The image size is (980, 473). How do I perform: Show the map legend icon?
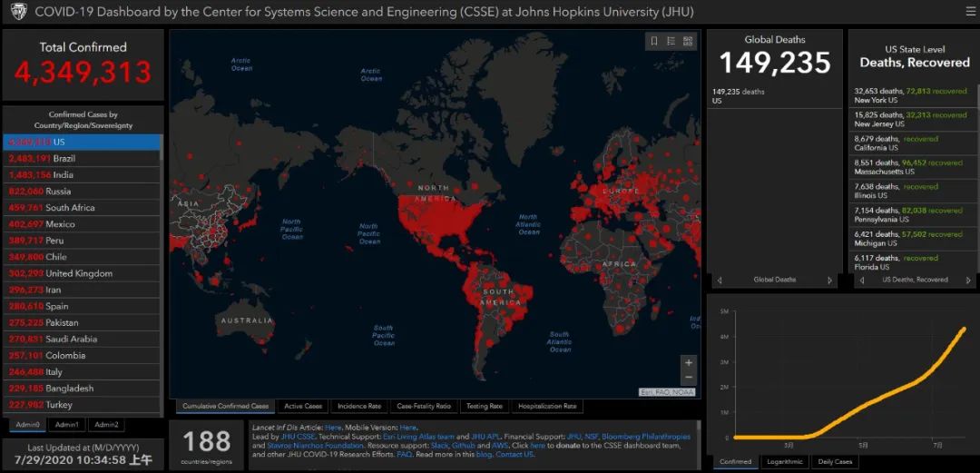[x=671, y=41]
